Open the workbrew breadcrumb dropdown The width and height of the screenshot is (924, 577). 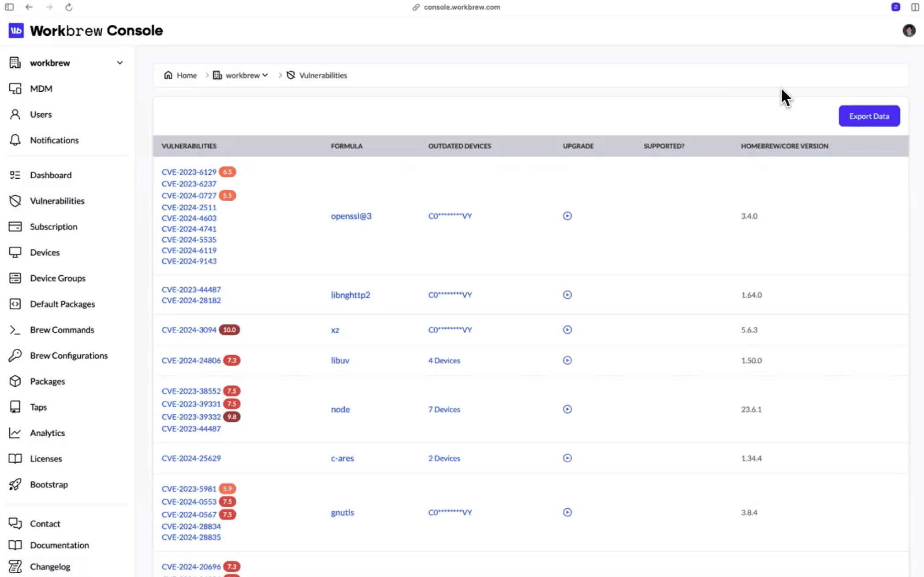pyautogui.click(x=265, y=75)
